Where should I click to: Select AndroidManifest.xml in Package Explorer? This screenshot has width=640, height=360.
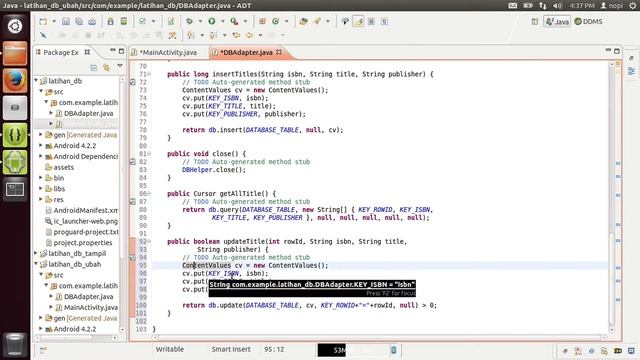click(x=86, y=210)
